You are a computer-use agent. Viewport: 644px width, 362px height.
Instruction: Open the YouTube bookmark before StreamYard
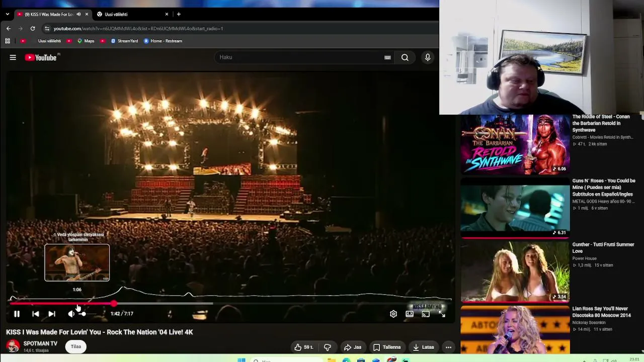(103, 41)
